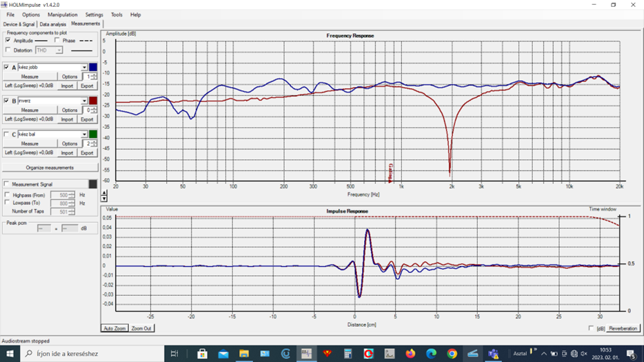Open the Tools menu
Screen dimensions: 644x362
pos(117,14)
